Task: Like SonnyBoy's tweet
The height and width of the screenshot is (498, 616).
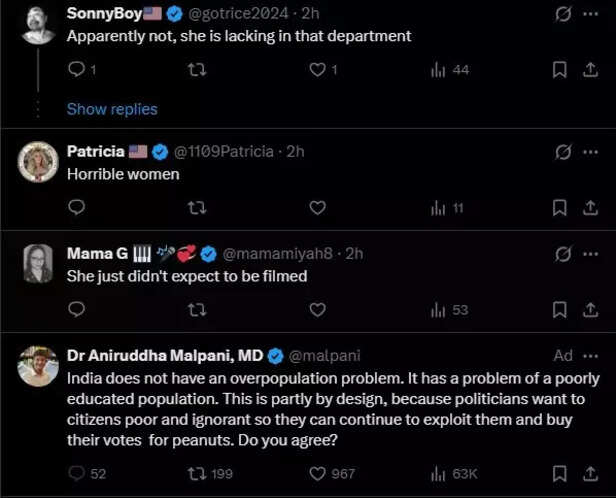Action: tap(317, 70)
